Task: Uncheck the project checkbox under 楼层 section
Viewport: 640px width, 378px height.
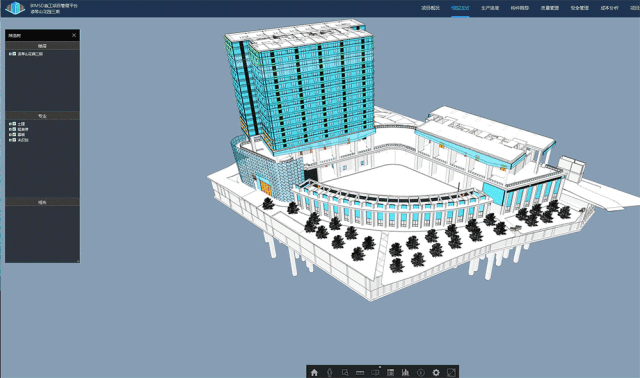Action: (14, 54)
